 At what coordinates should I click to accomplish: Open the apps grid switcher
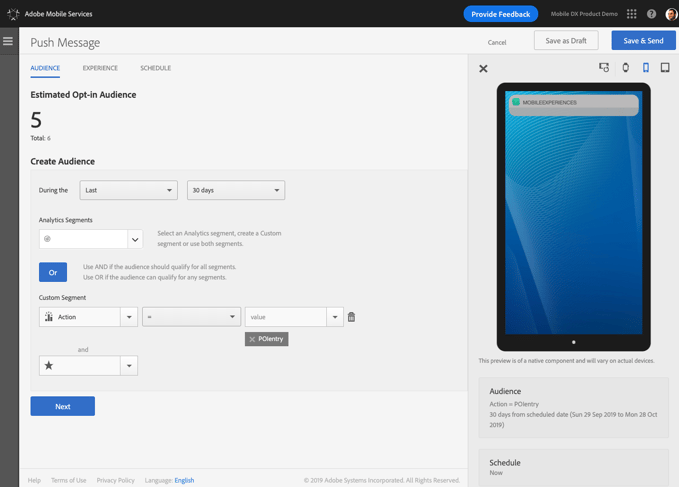tap(631, 14)
